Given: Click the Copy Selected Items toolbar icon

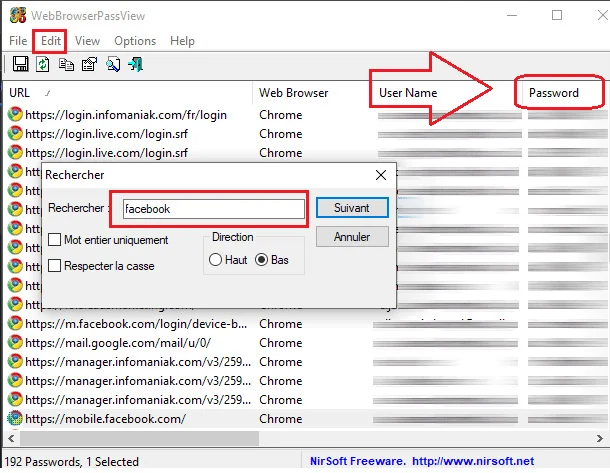Looking at the screenshot, I should click(66, 64).
